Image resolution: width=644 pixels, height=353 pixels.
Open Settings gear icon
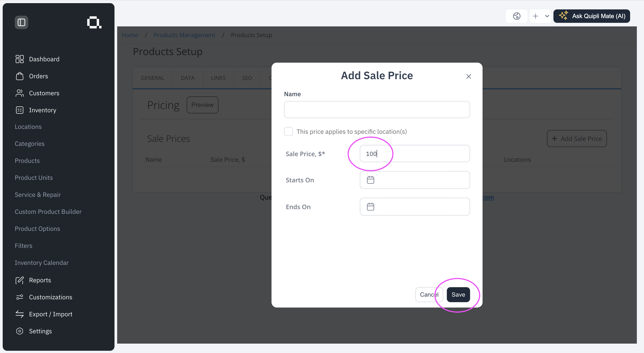tap(19, 331)
